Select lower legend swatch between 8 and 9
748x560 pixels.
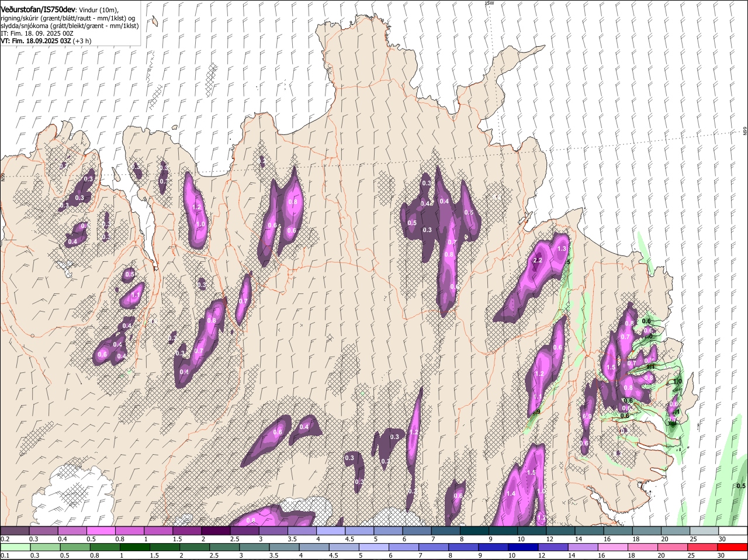pos(465,547)
